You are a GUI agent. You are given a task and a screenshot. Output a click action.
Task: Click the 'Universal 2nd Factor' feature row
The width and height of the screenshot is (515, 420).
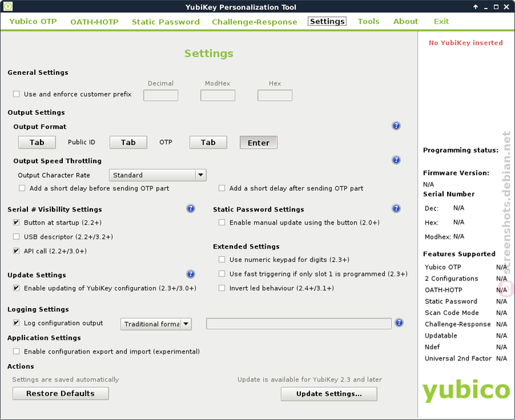466,358
